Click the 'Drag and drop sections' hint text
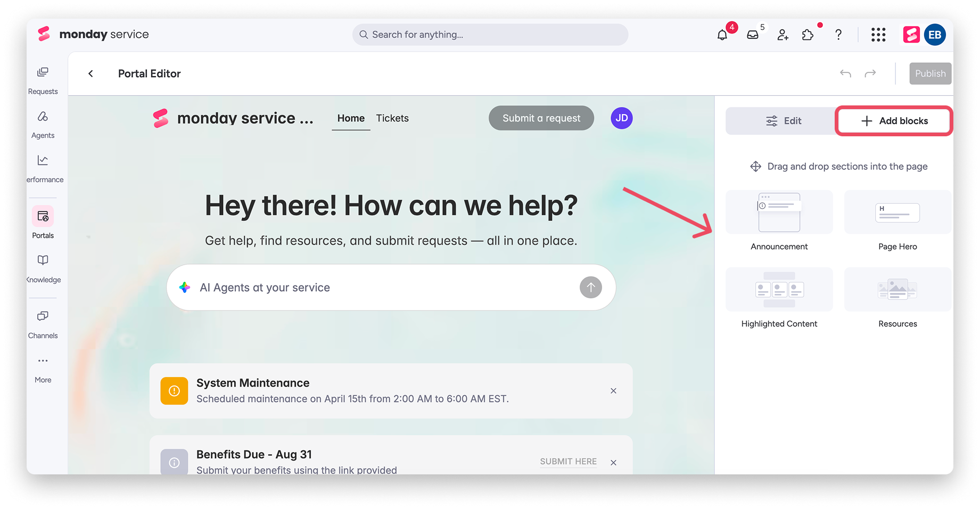Viewport: 980px width, 509px height. 847,167
